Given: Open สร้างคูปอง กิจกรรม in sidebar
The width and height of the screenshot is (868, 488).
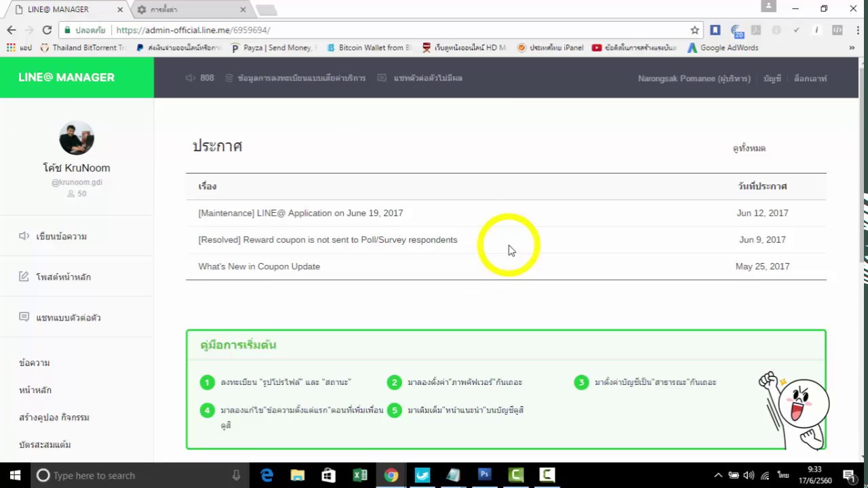Looking at the screenshot, I should pyautogui.click(x=54, y=418).
